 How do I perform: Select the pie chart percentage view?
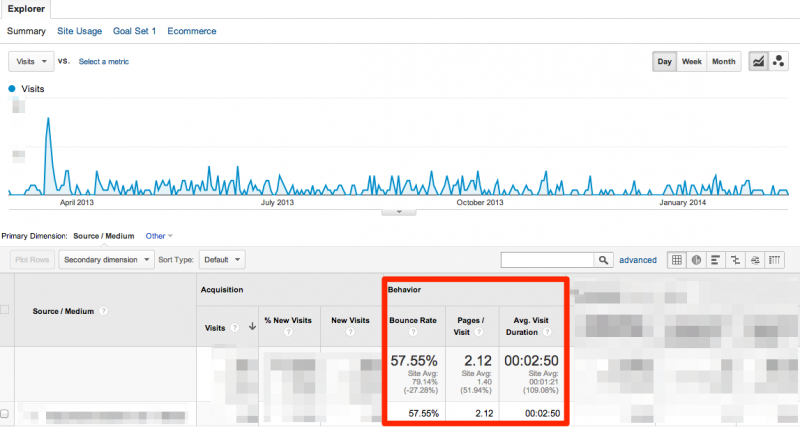697,260
